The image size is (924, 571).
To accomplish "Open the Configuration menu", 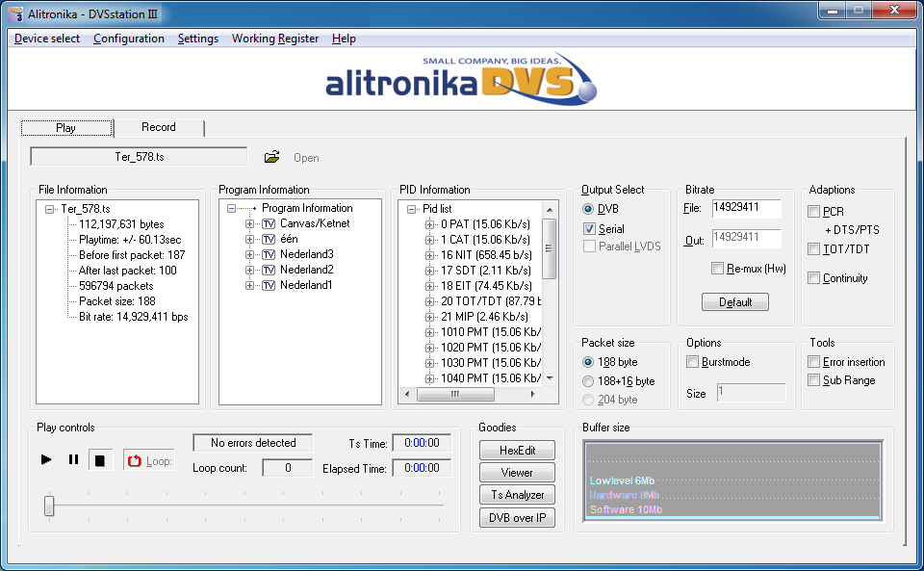I will (x=129, y=39).
